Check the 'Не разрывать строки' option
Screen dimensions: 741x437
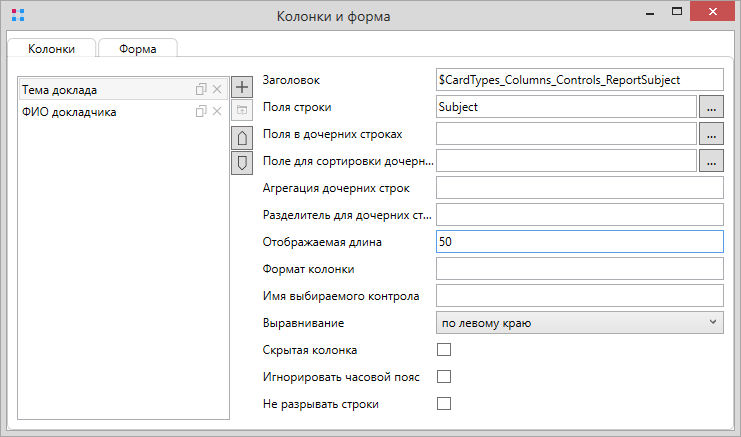point(444,403)
